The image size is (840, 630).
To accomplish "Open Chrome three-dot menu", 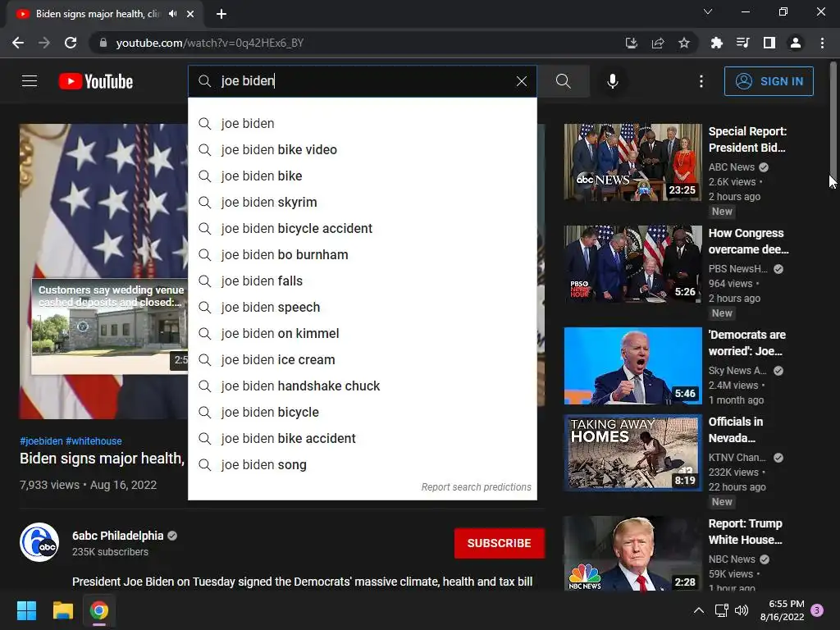I will tap(822, 43).
